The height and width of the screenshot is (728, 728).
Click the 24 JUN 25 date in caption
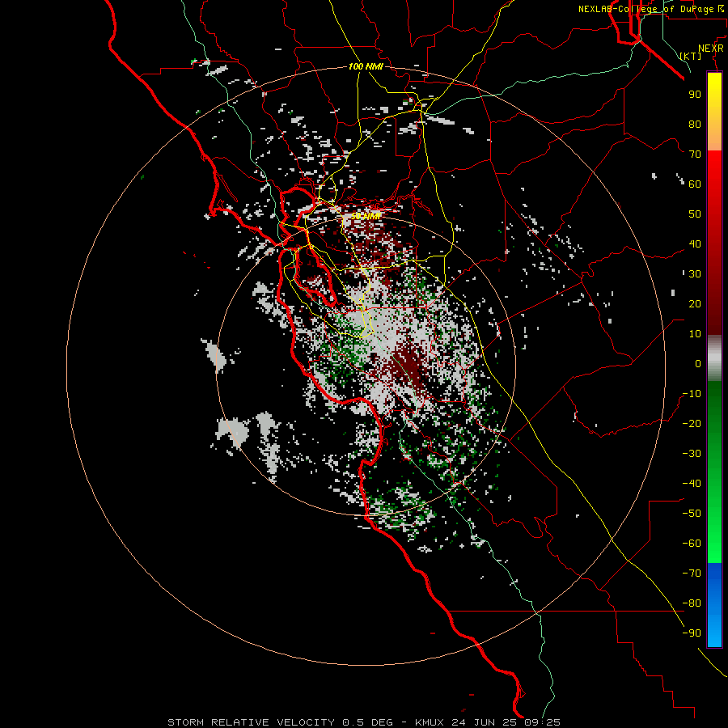point(485,722)
